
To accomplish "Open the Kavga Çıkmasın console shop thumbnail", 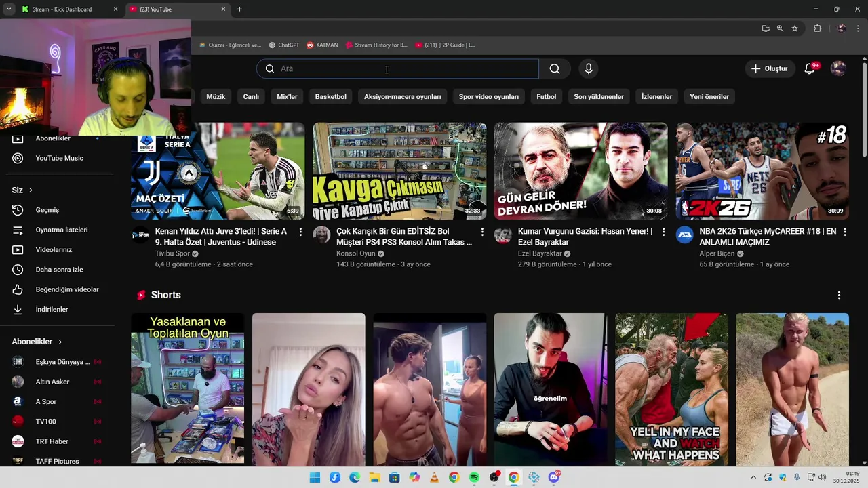I will click(x=399, y=171).
